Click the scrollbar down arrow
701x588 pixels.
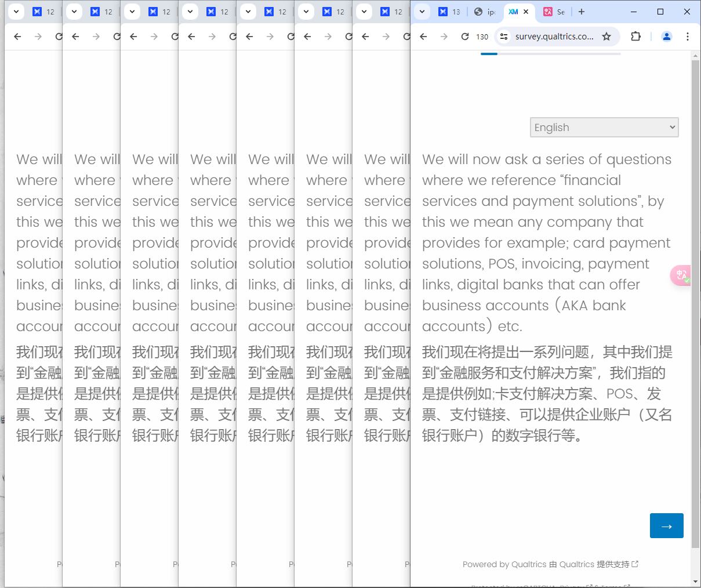(696, 582)
